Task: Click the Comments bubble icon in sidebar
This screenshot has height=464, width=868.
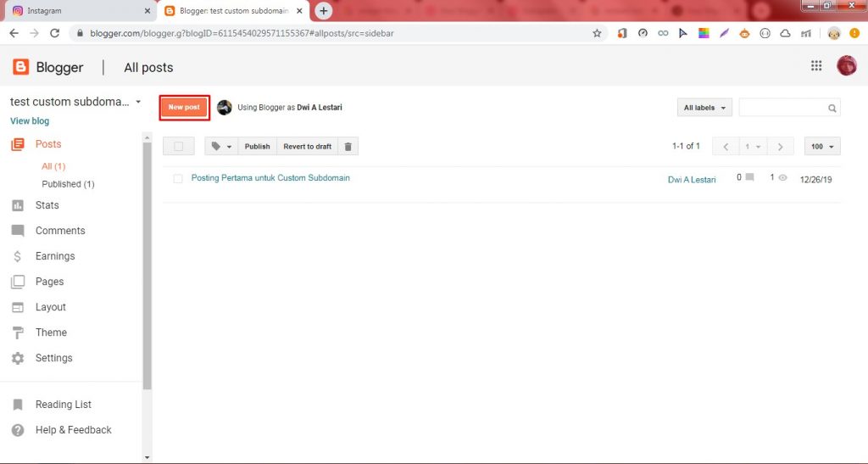Action: coord(18,231)
